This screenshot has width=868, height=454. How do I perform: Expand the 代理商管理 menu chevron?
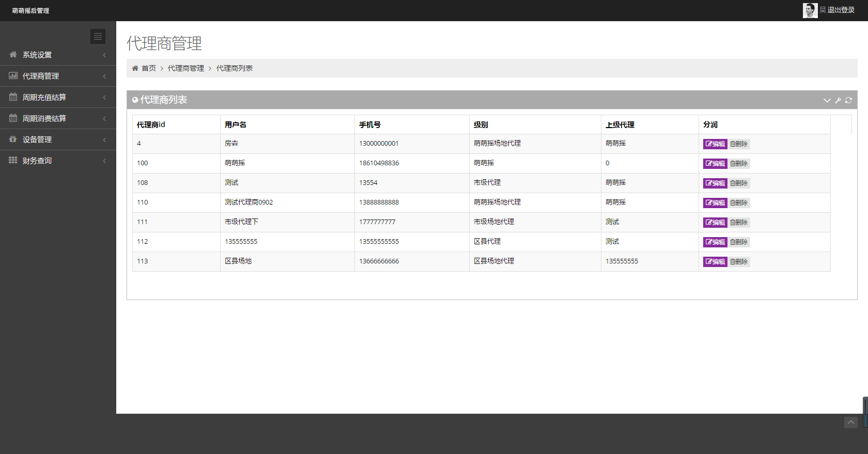pos(104,76)
